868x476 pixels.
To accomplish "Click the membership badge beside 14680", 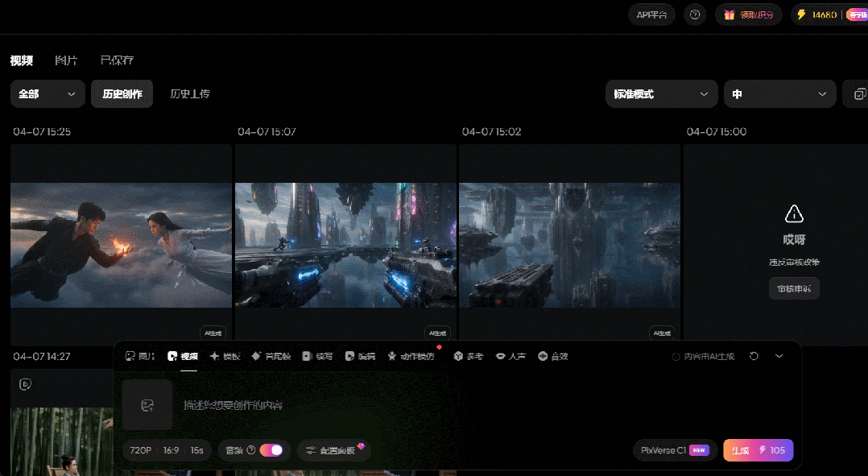I will [x=857, y=15].
